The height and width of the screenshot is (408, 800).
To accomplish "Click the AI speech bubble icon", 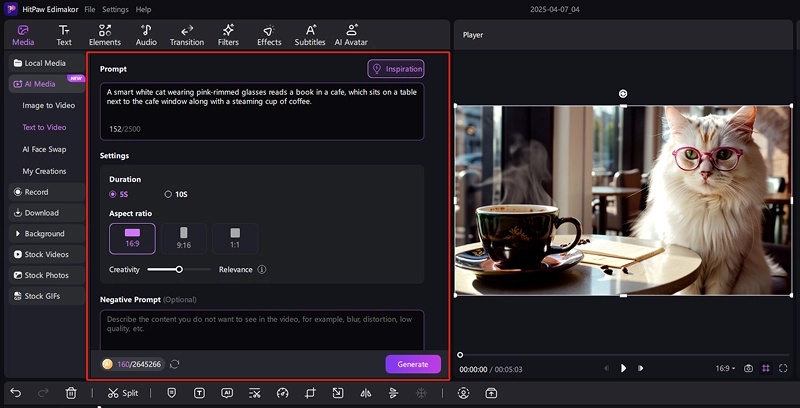I will pyautogui.click(x=227, y=393).
